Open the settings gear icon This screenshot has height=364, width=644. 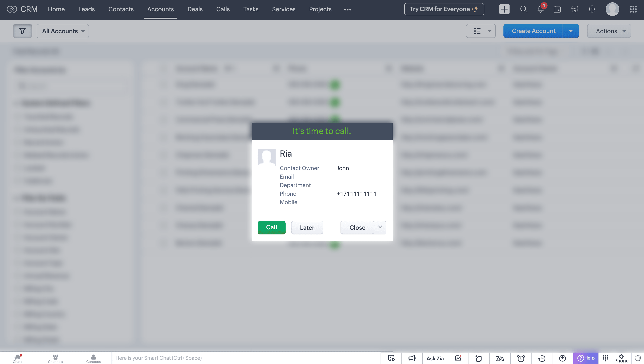592,9
